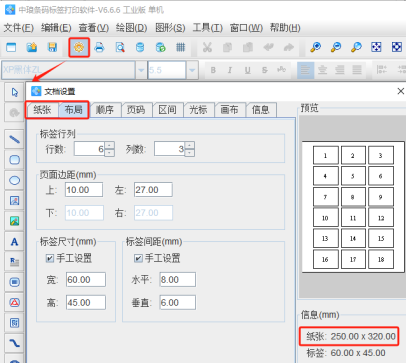Increase the row count stepper
407x364 pixels.
(109, 145)
